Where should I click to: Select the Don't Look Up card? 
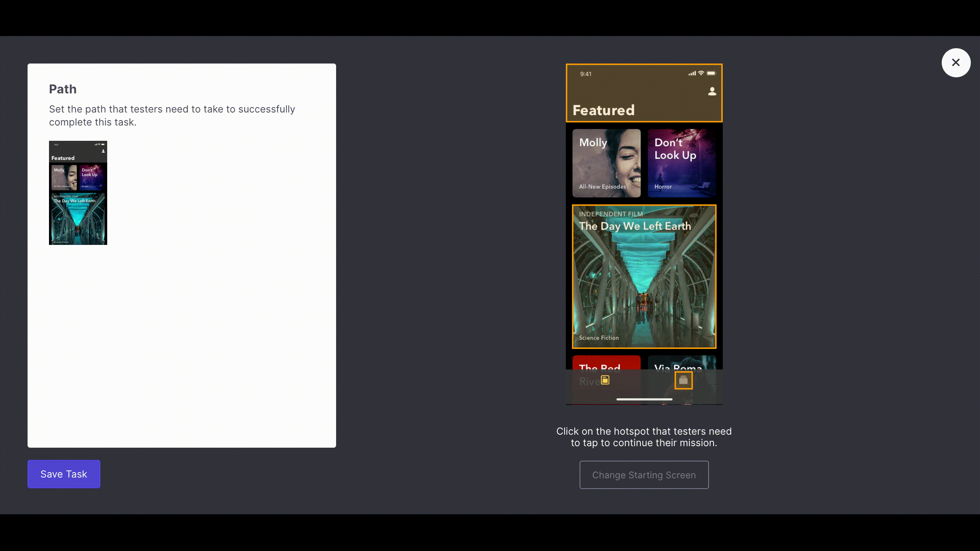pos(681,163)
